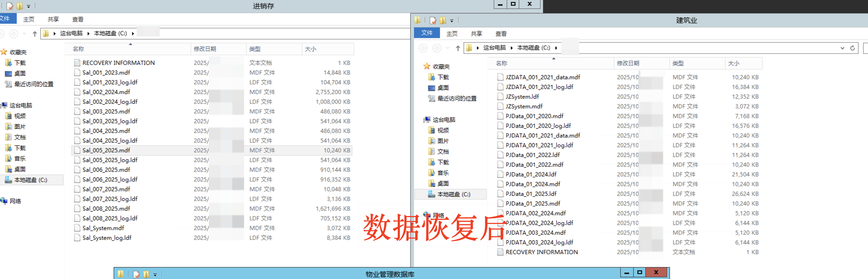Click refresh icon in 建筑业 address bar
The width and height of the screenshot is (868, 279).
tap(852, 48)
